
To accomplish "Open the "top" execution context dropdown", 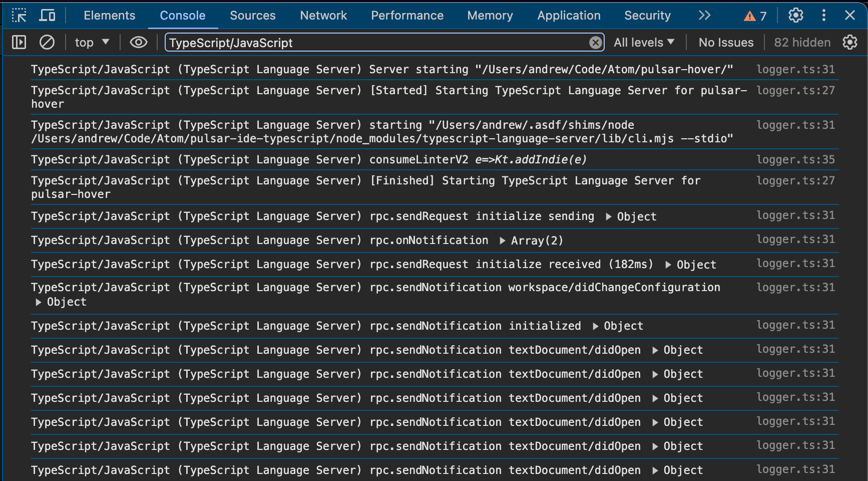I will pos(92,42).
